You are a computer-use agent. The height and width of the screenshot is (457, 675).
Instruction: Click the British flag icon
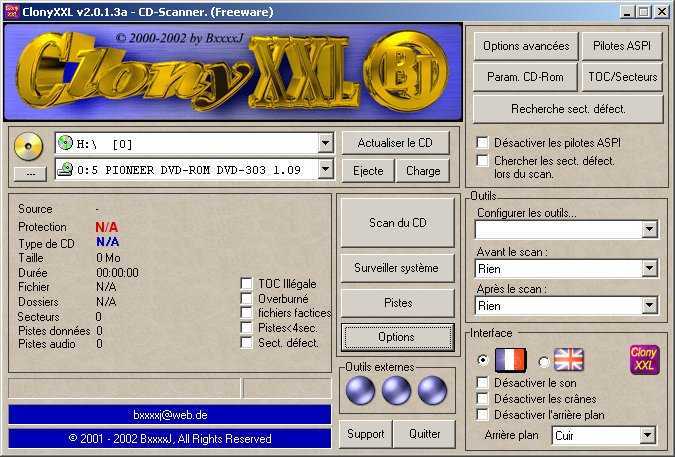coord(569,359)
